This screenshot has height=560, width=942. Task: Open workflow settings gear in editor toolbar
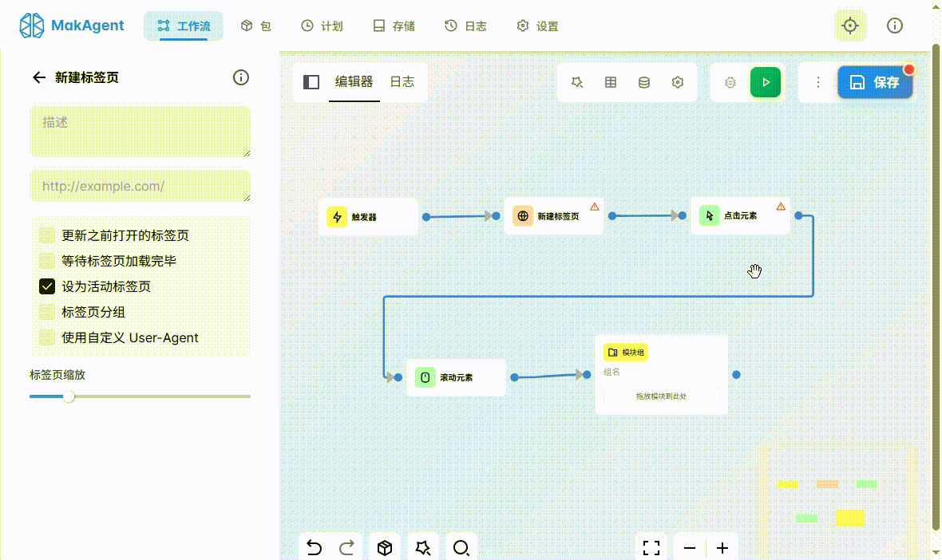pyautogui.click(x=678, y=82)
